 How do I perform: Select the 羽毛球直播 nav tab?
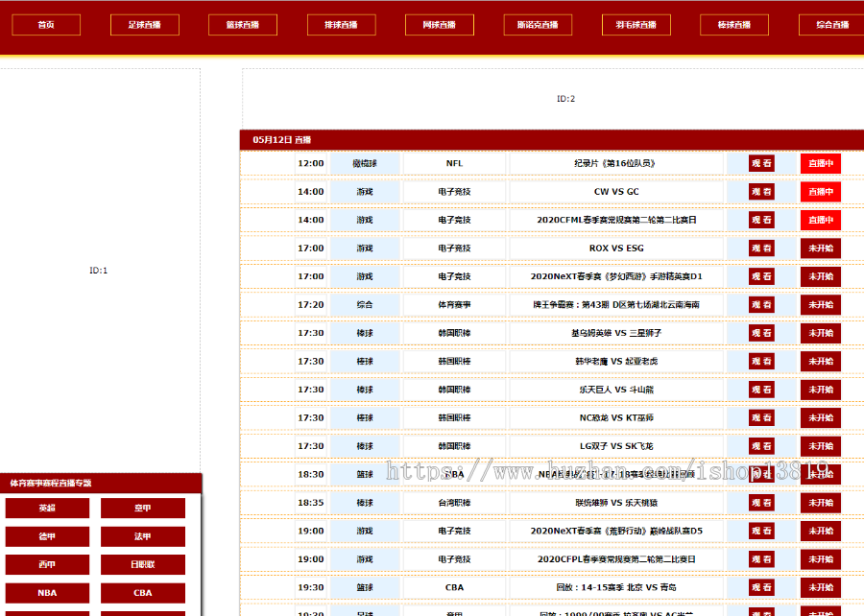(x=636, y=25)
